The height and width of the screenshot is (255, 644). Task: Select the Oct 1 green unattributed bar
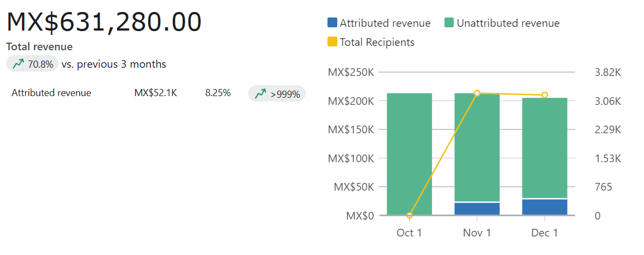pos(409,154)
